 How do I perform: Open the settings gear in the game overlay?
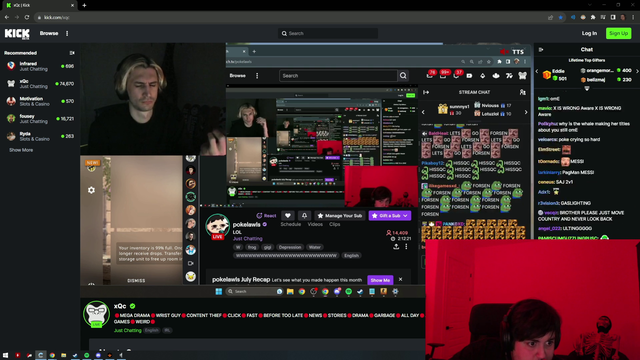pos(91,190)
